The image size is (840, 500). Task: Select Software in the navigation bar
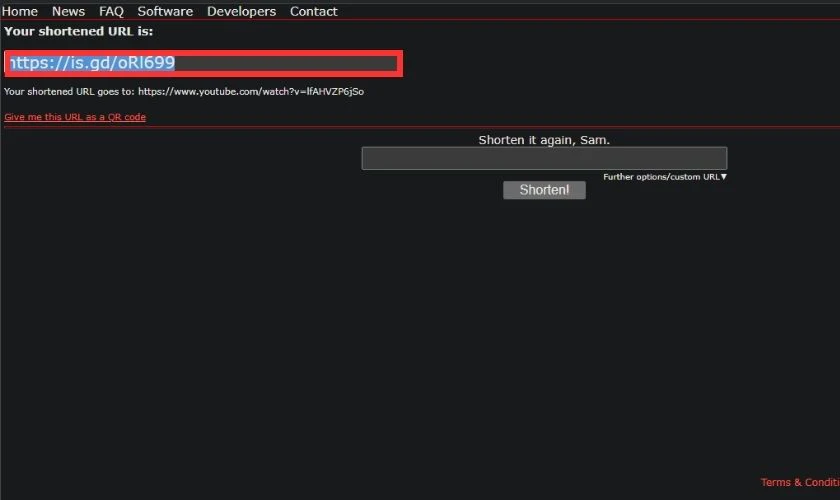coord(165,11)
